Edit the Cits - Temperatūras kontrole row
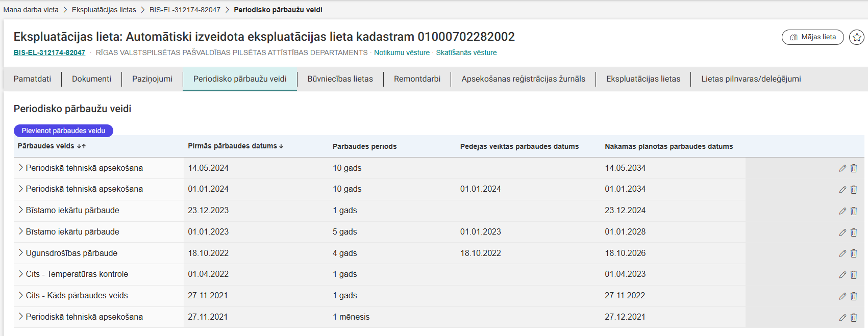 [842, 275]
